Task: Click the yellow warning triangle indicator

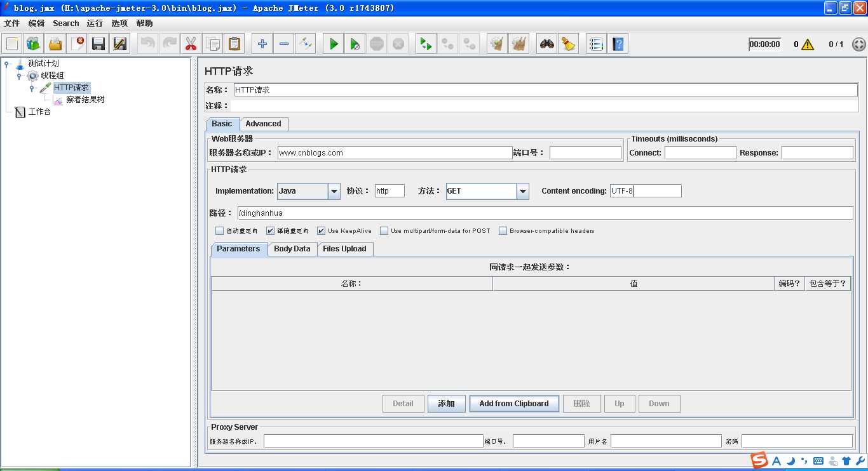Action: click(808, 44)
